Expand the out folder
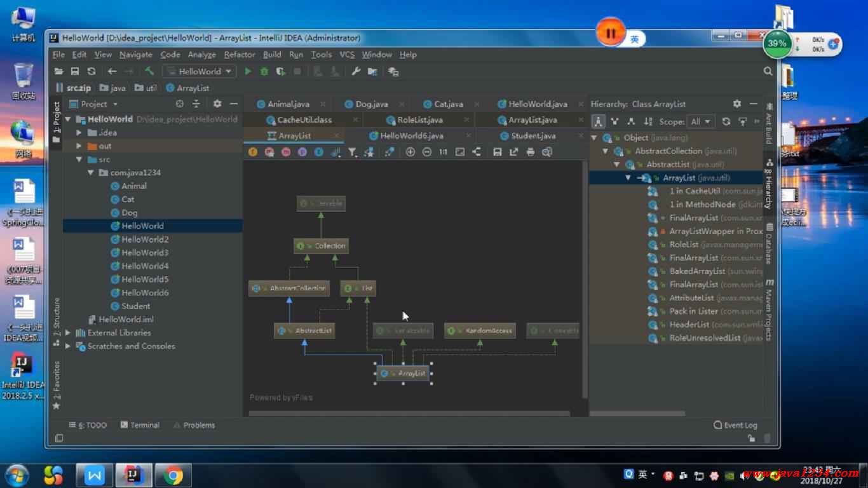The width and height of the screenshot is (868, 488). tap(79, 146)
